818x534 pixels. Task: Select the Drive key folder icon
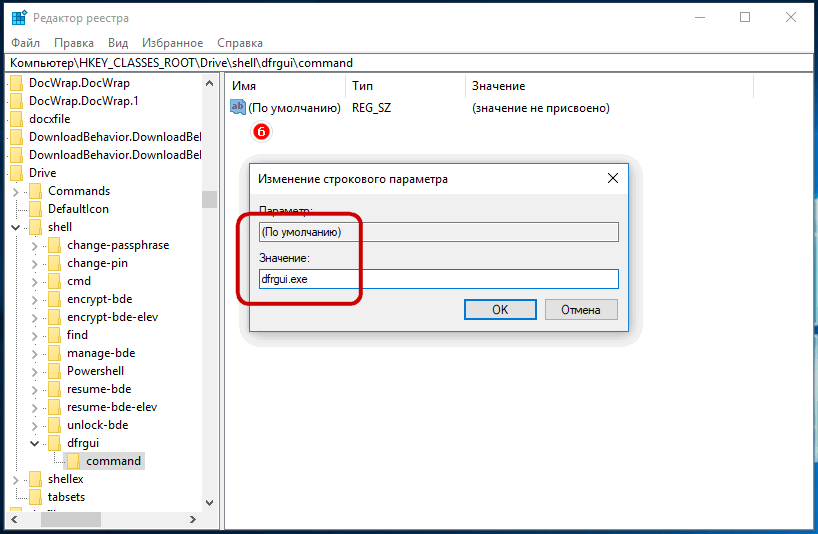point(16,173)
